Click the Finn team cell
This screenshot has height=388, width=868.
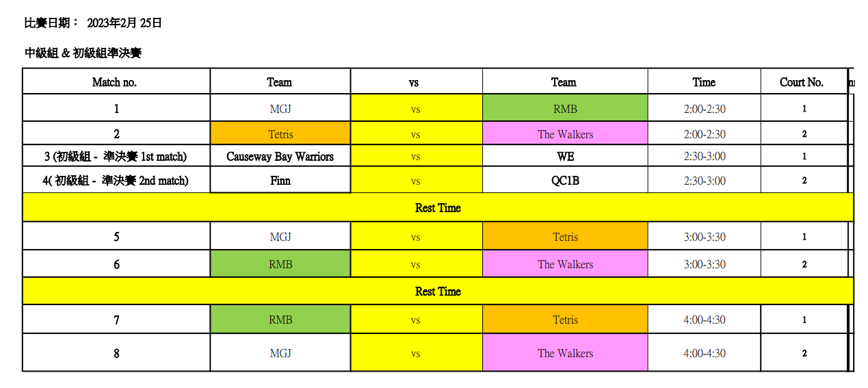click(x=280, y=181)
